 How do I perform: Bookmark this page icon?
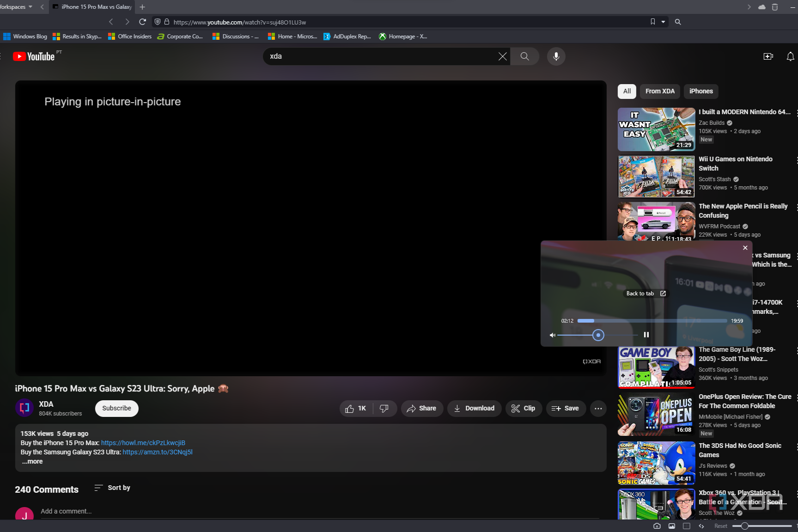(x=653, y=22)
